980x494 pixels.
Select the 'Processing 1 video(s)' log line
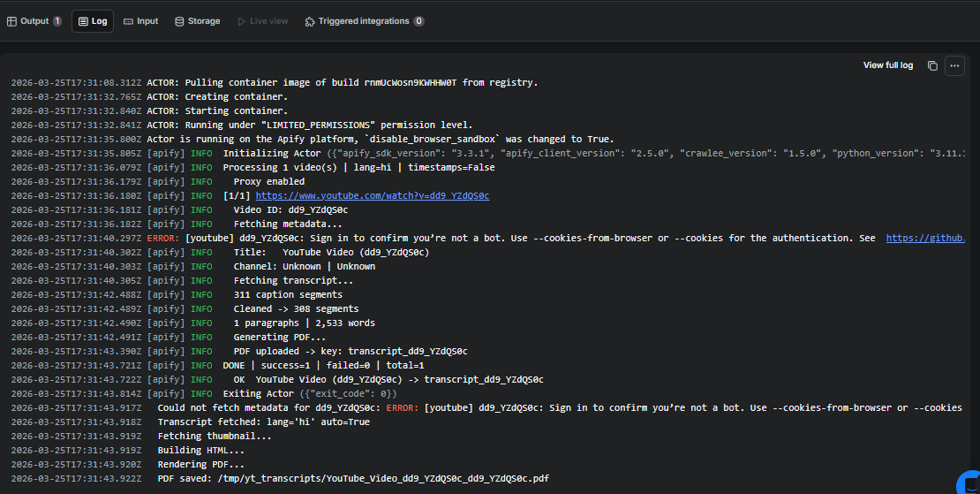coord(253,168)
